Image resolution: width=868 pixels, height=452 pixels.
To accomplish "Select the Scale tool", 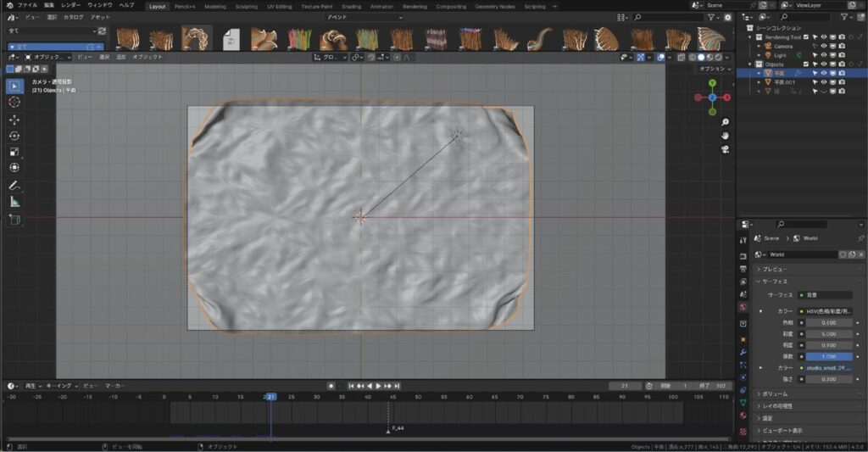I will [x=14, y=152].
